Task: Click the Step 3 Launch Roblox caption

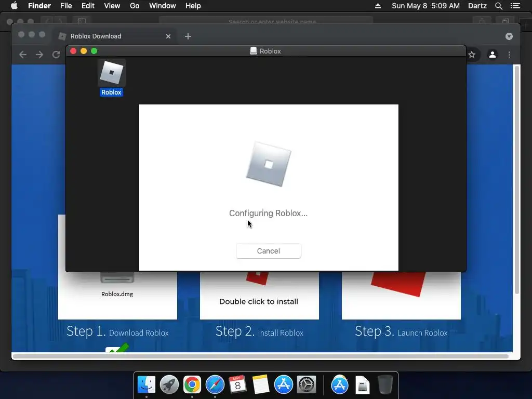Action: pyautogui.click(x=401, y=331)
